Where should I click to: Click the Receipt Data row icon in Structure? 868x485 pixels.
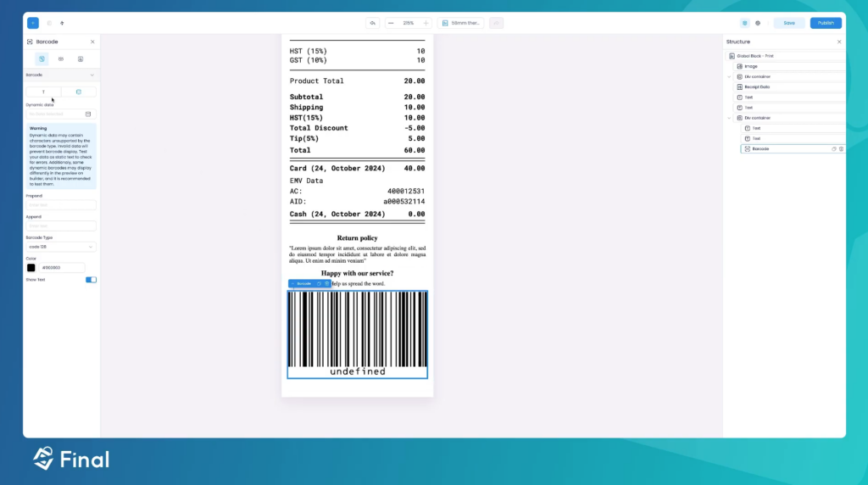[739, 87]
